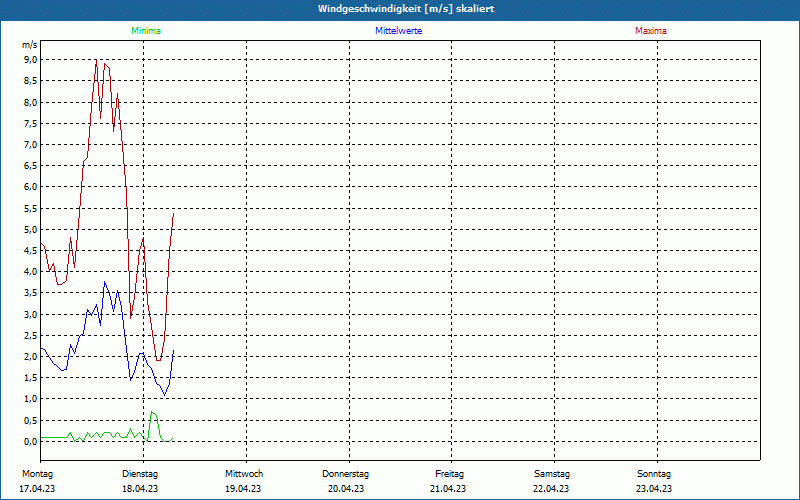Click the date 17.04.23

point(37,489)
